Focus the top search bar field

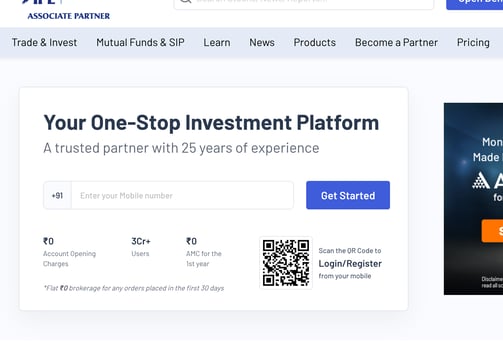[304, 4]
